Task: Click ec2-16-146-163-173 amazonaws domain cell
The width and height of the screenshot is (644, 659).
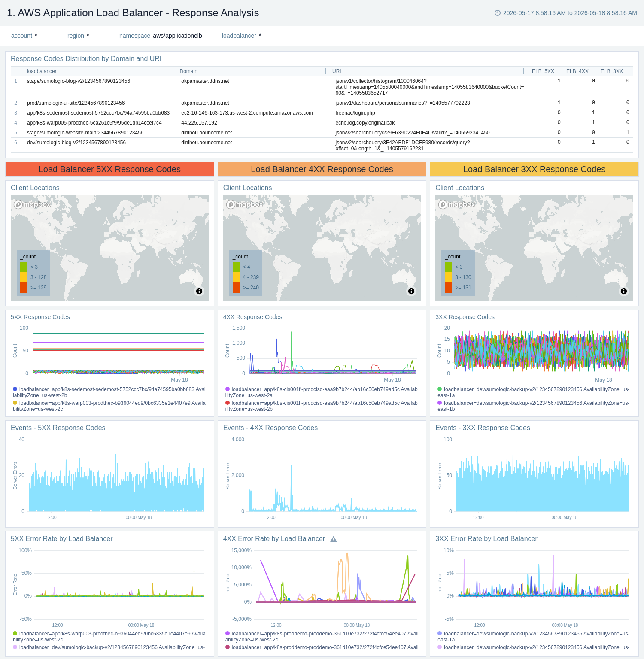Action: 247,113
